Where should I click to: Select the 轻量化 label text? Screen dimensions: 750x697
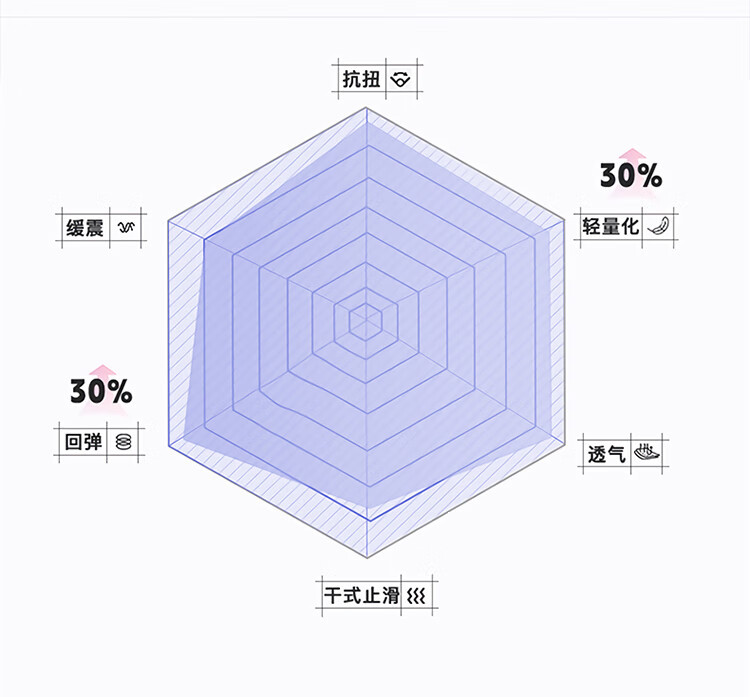(610, 226)
